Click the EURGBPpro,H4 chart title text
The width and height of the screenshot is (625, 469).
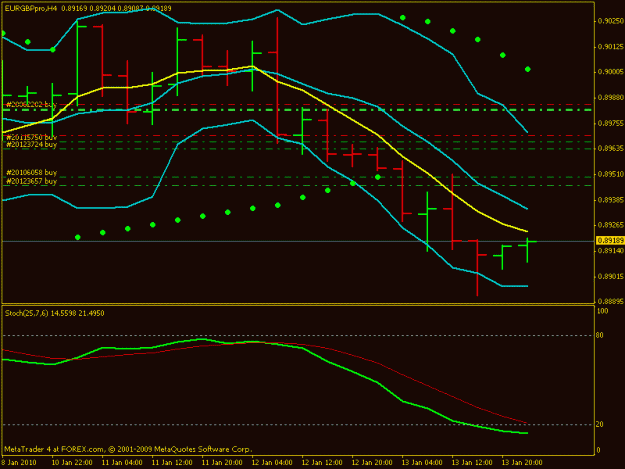(31, 8)
